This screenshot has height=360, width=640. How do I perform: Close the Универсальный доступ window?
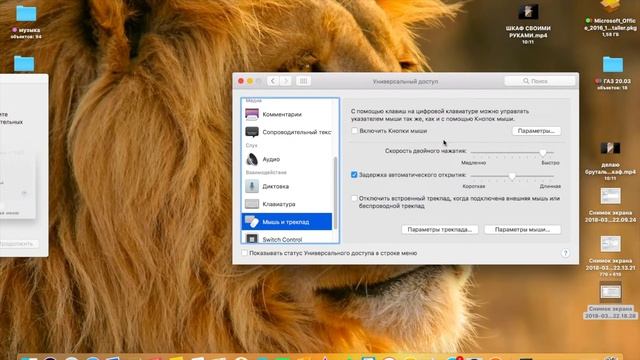[241, 81]
